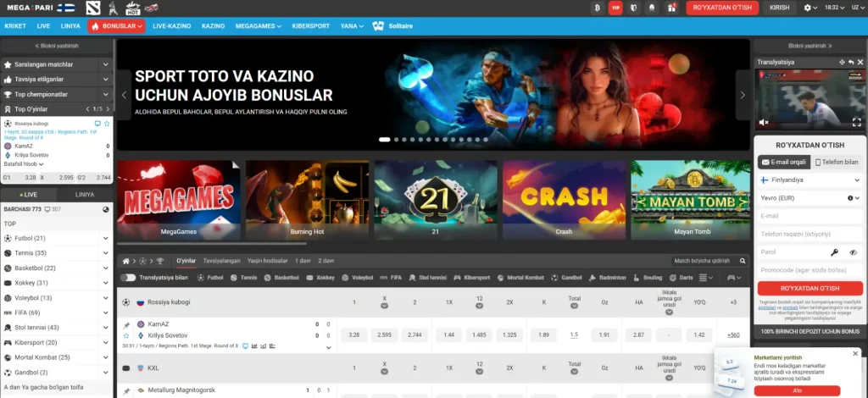Filter by Darts in sports icon bar
This screenshot has width=868, height=398.
[x=681, y=278]
